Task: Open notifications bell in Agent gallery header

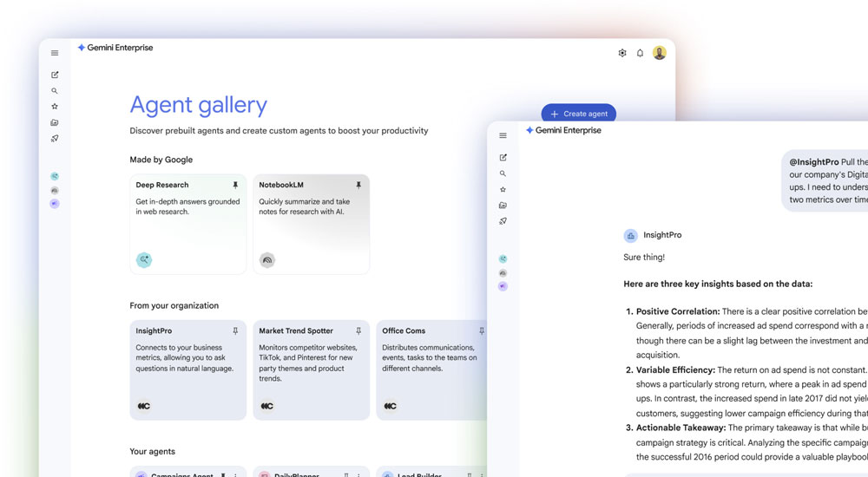Action: tap(640, 53)
